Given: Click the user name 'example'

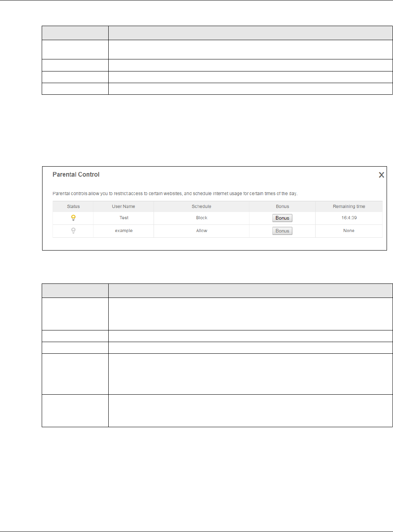Looking at the screenshot, I should [x=124, y=230].
